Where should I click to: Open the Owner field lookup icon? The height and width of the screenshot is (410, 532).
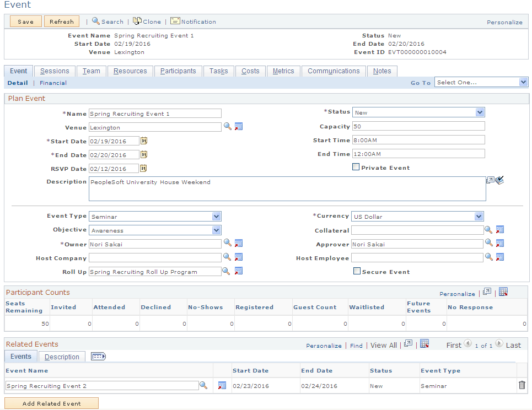[x=228, y=243]
